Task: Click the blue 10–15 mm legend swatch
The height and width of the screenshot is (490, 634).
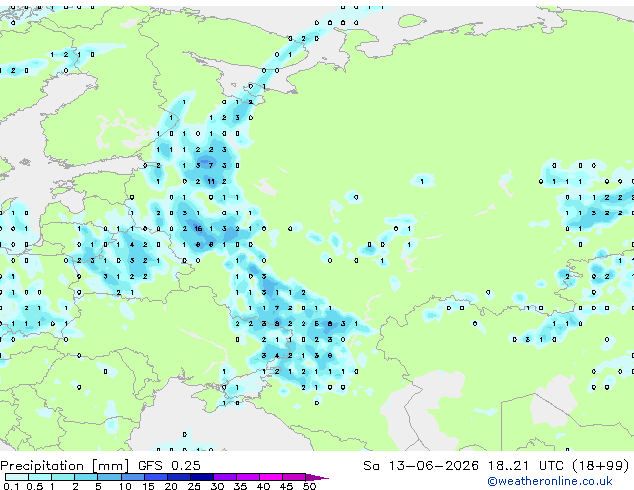Action: [x=133, y=477]
